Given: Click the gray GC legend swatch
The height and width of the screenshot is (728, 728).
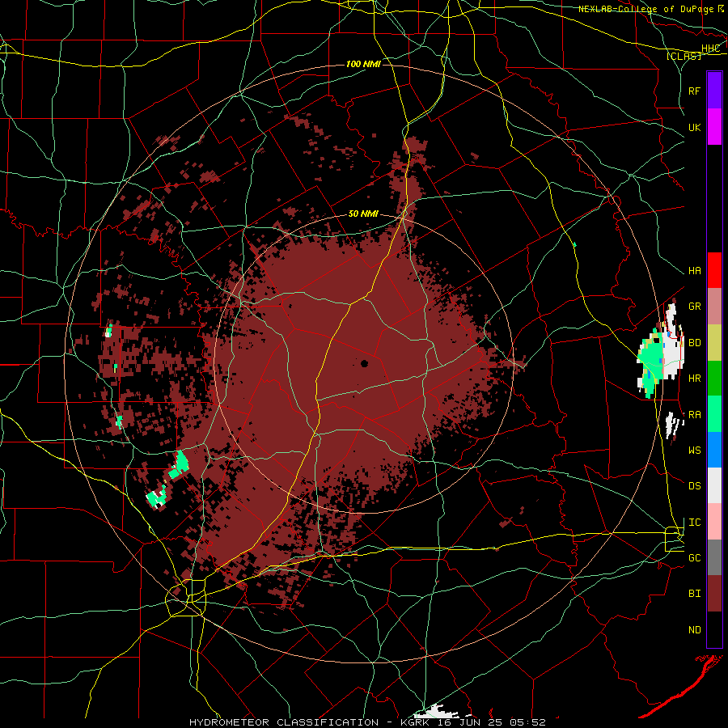Looking at the screenshot, I should [x=714, y=557].
